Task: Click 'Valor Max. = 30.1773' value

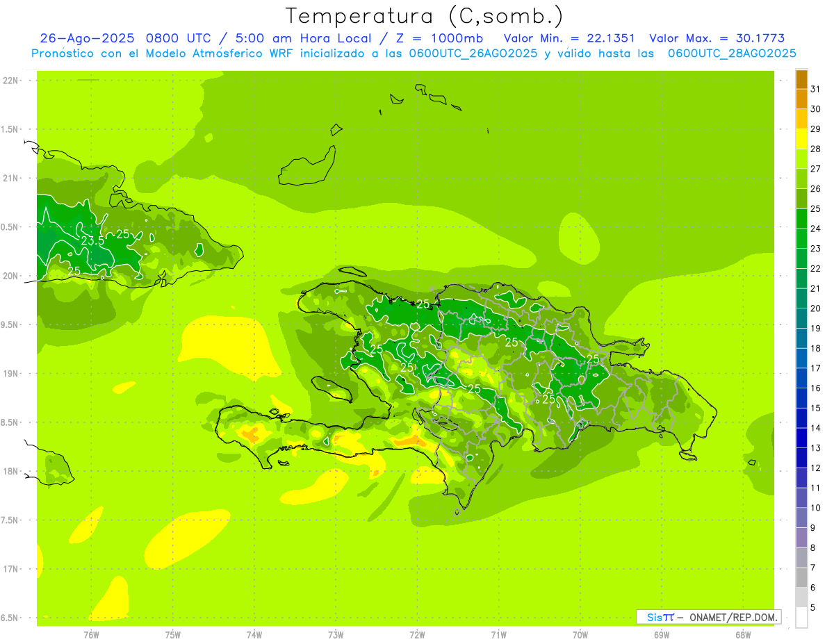Action: (717, 38)
